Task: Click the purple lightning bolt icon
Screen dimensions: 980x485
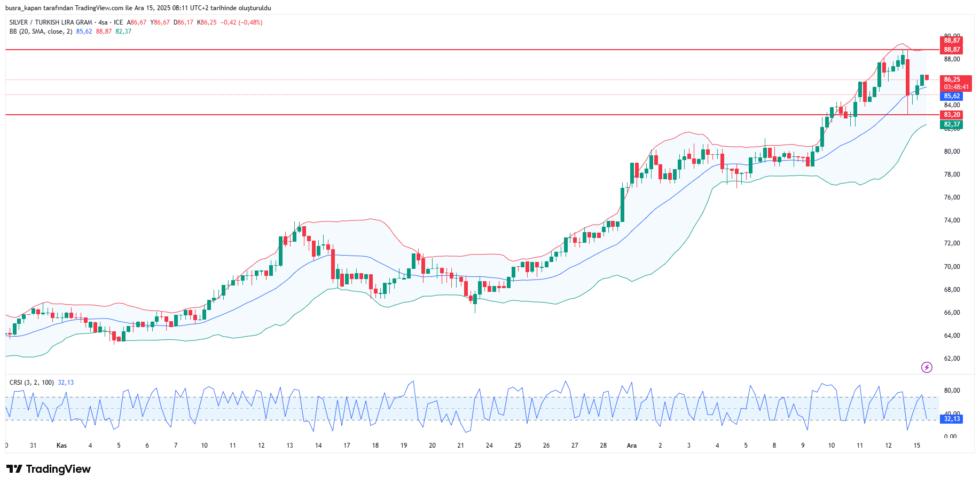Action: [927, 367]
